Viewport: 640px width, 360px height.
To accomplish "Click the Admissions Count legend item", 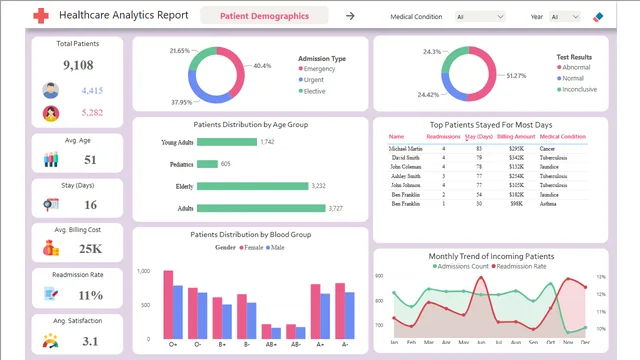I will pos(460,266).
